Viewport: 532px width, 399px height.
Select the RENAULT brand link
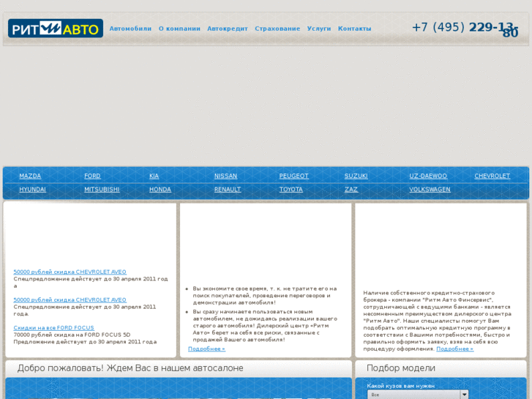(x=228, y=190)
